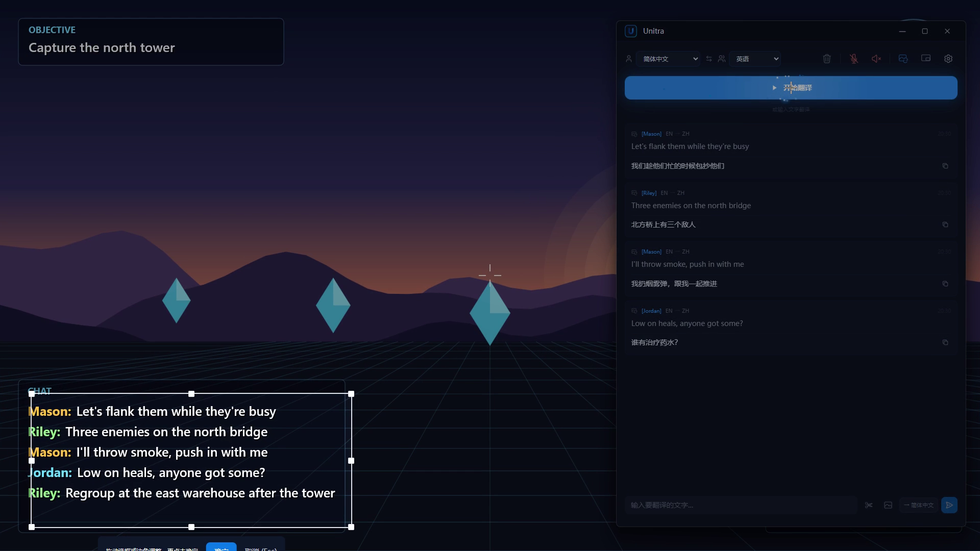
Task: Send the text with the paper plane button
Action: point(949,505)
